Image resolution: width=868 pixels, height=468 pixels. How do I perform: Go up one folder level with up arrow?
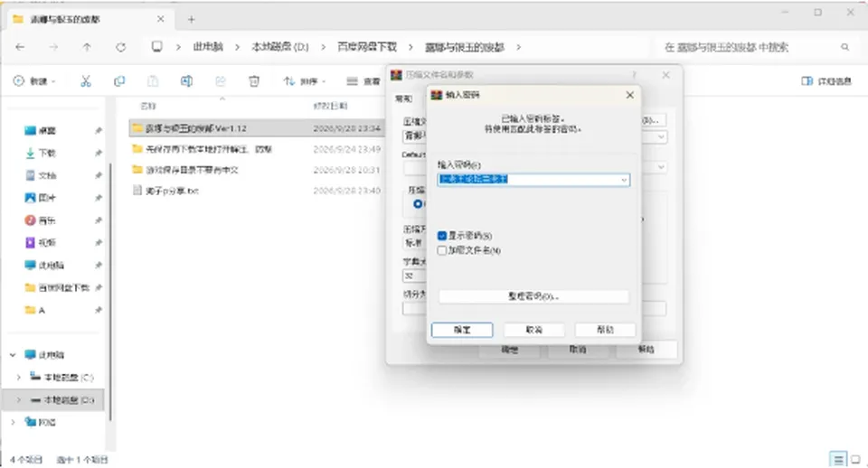pyautogui.click(x=87, y=48)
